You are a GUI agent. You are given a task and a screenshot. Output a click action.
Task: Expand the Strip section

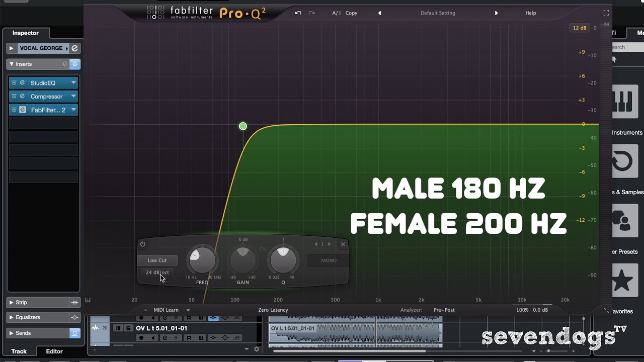[x=11, y=303]
